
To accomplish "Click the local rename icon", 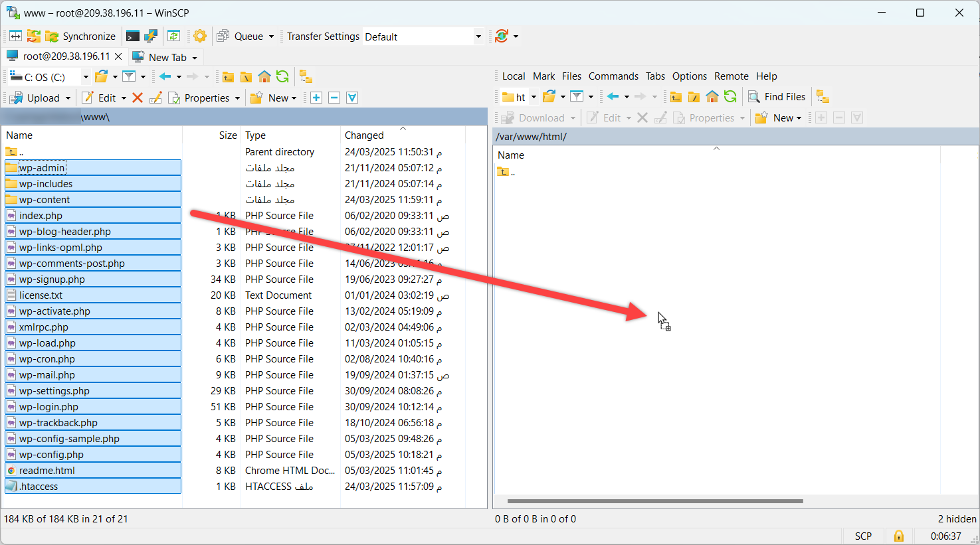I will pos(155,98).
